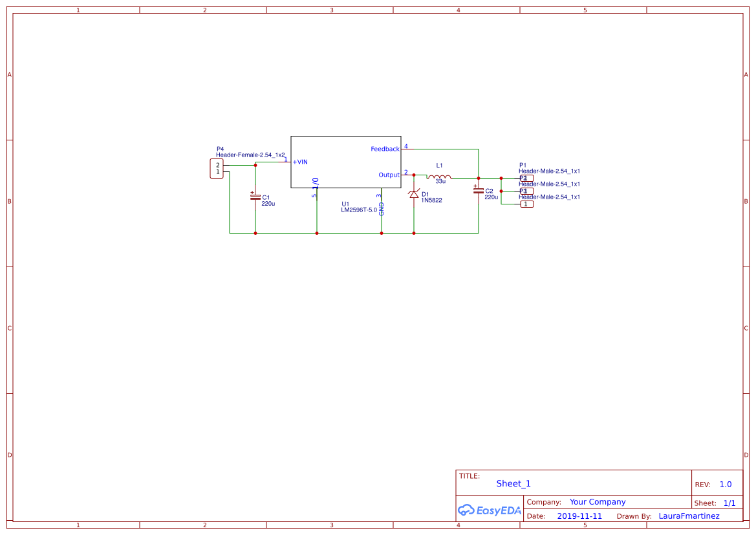This screenshot has height=535, width=756.
Task: Select the P1 male header pin symbol
Action: (527, 178)
